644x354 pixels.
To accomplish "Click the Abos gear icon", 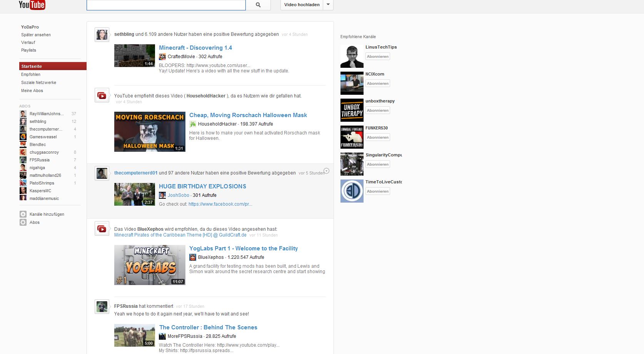I will pyautogui.click(x=23, y=222).
